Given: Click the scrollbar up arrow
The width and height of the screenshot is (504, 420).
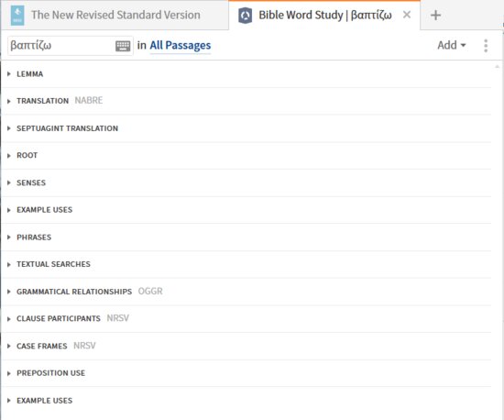Looking at the screenshot, I should (497, 67).
